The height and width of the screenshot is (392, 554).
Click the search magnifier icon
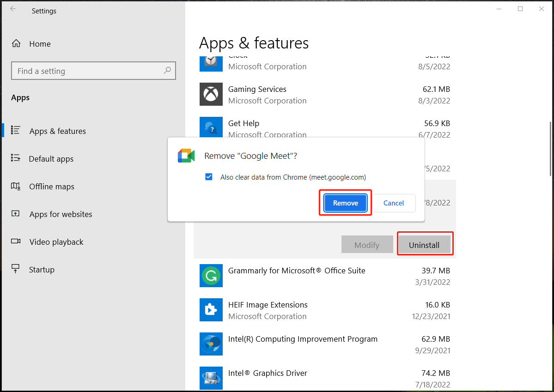pyautogui.click(x=167, y=70)
